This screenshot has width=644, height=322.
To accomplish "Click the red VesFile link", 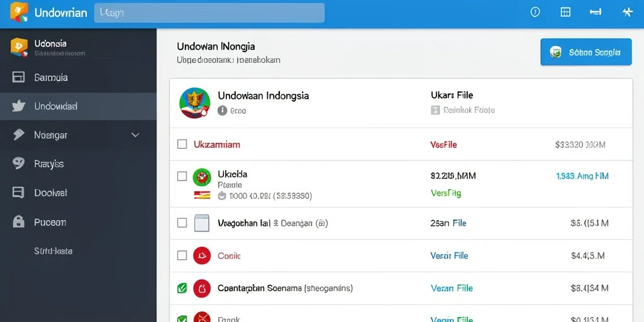I will pos(443,145).
